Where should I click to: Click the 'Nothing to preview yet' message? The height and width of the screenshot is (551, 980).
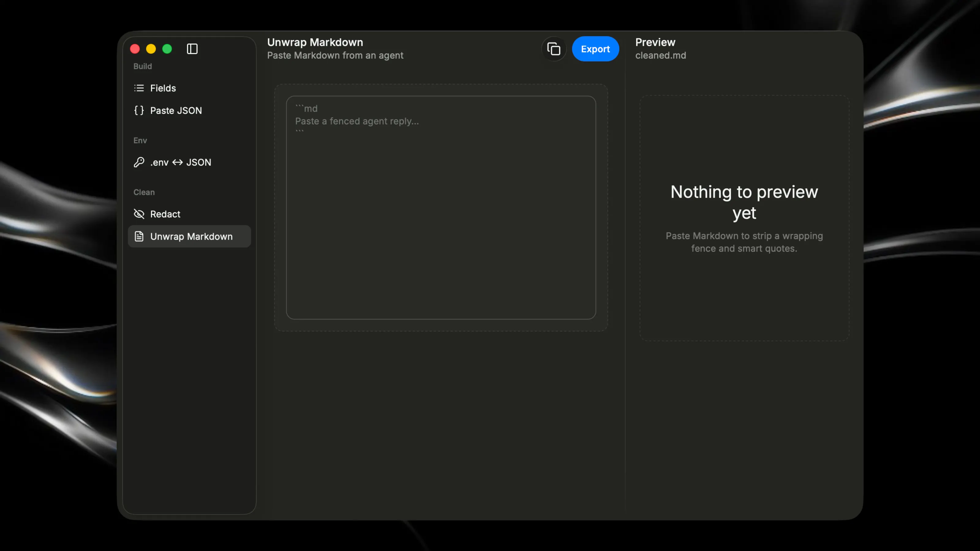(744, 202)
